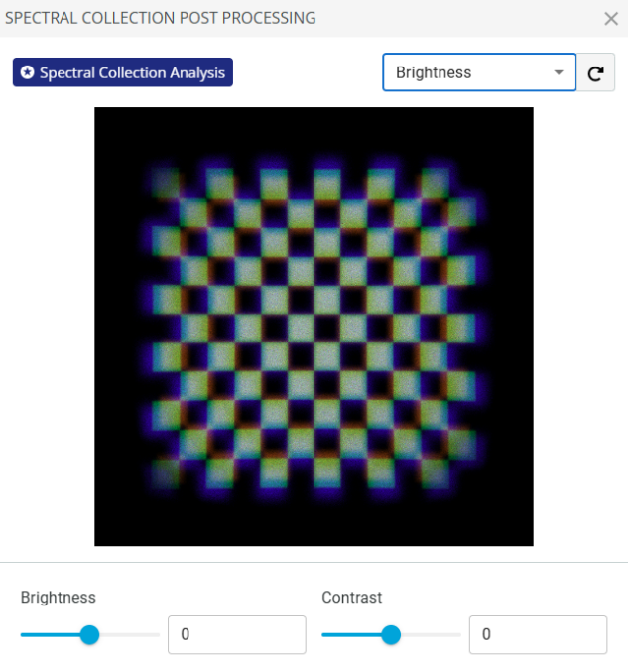The width and height of the screenshot is (628, 672).
Task: Click the gray unfilled Brightness slider track
Action: [x=130, y=634]
